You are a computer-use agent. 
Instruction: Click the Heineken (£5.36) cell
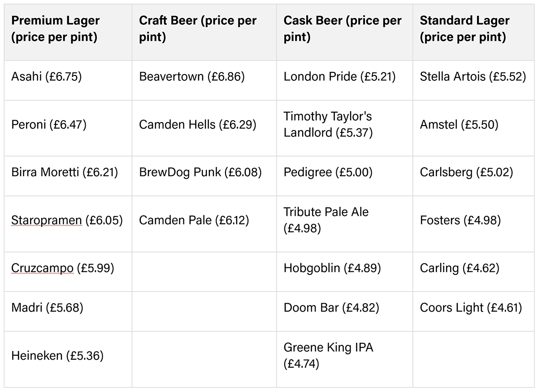coord(57,356)
